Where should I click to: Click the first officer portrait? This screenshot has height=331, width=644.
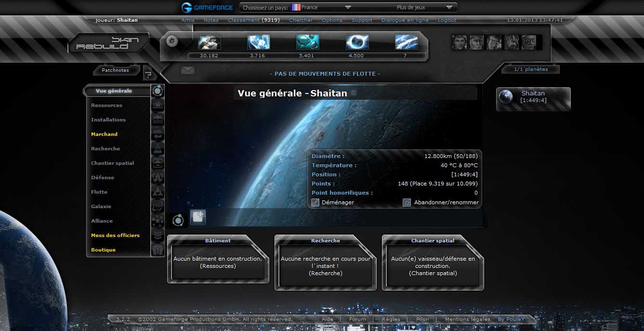(x=460, y=42)
